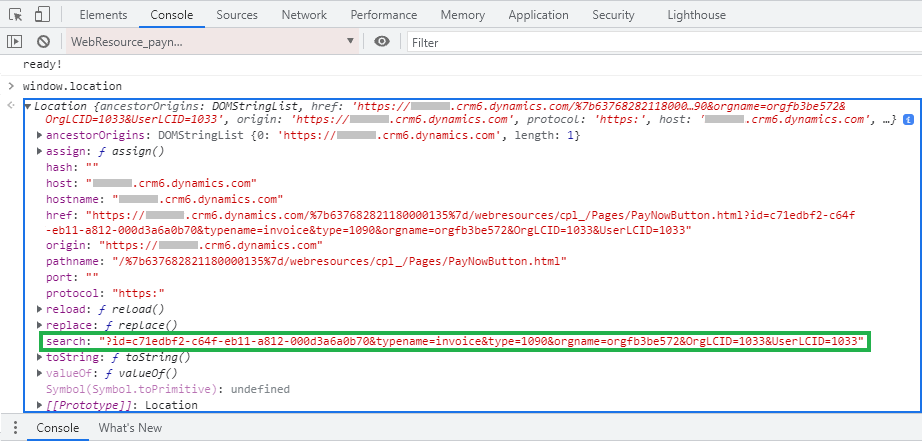Open the JavaScript context dropdown WebResource_payn
922x441 pixels.
pyautogui.click(x=212, y=42)
